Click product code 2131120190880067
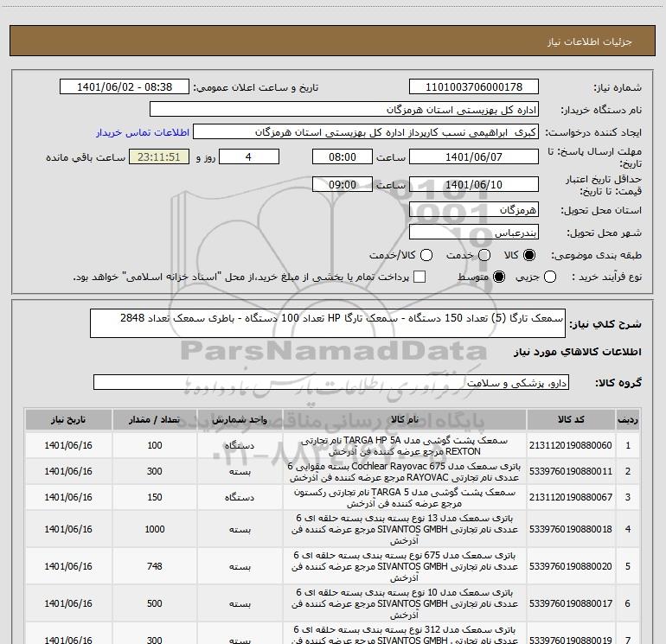Screen dimensions: 666x644 point(571,497)
